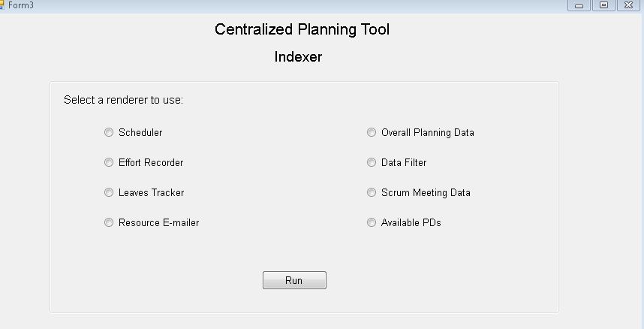Select the Overall Planning Data radio button

[372, 133]
